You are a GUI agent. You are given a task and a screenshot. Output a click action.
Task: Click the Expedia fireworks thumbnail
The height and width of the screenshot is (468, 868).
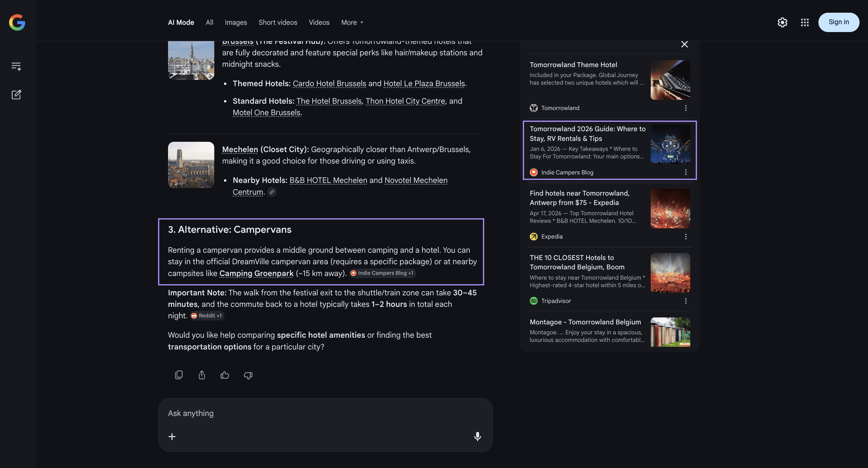670,208
